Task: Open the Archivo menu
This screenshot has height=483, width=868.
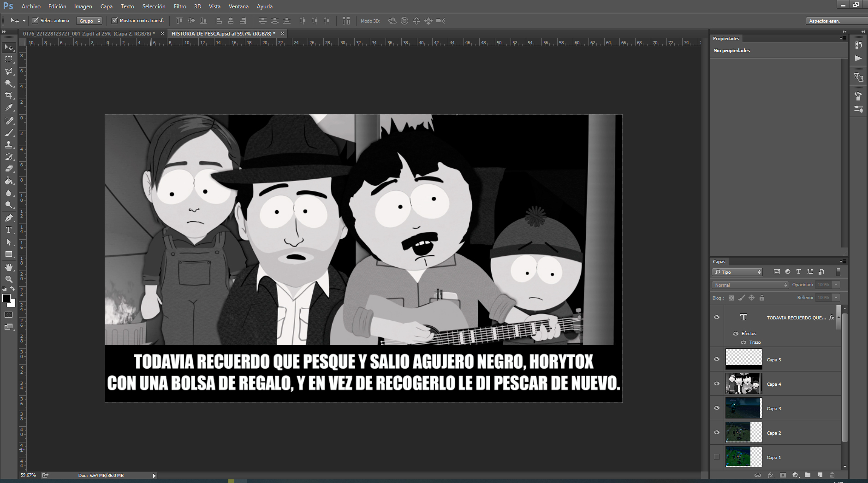Action: [31, 6]
